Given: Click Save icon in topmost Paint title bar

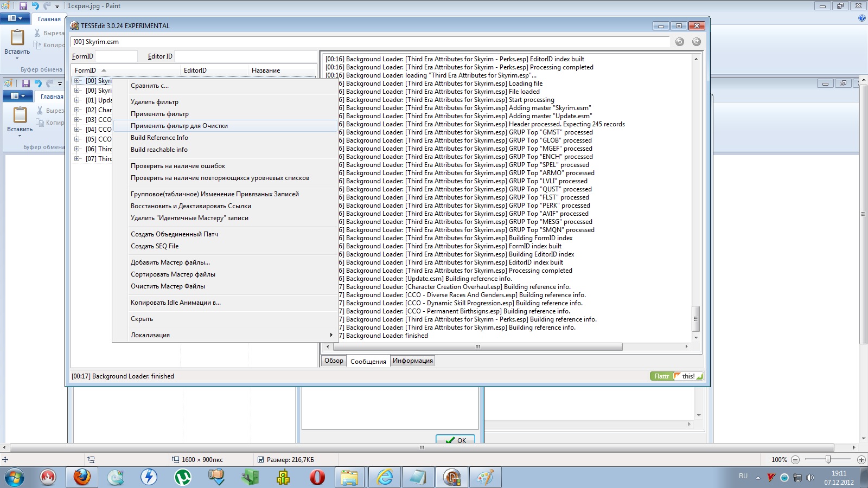Looking at the screenshot, I should click(x=23, y=6).
